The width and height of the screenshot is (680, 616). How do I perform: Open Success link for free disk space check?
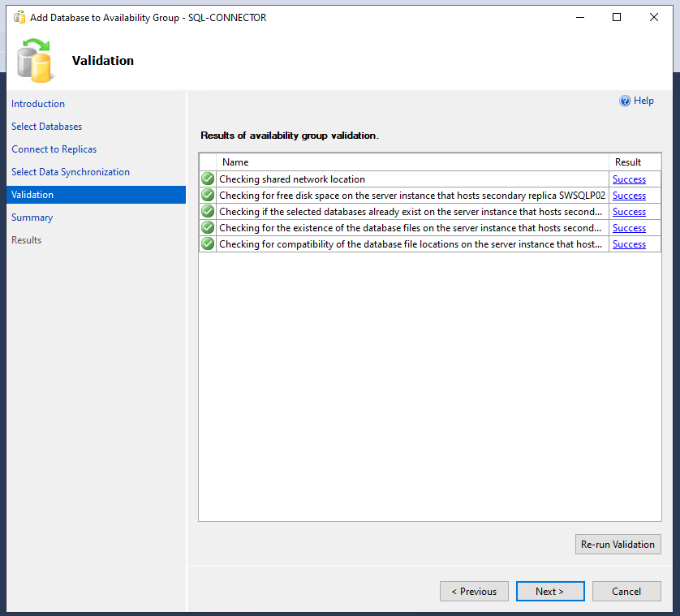(629, 196)
